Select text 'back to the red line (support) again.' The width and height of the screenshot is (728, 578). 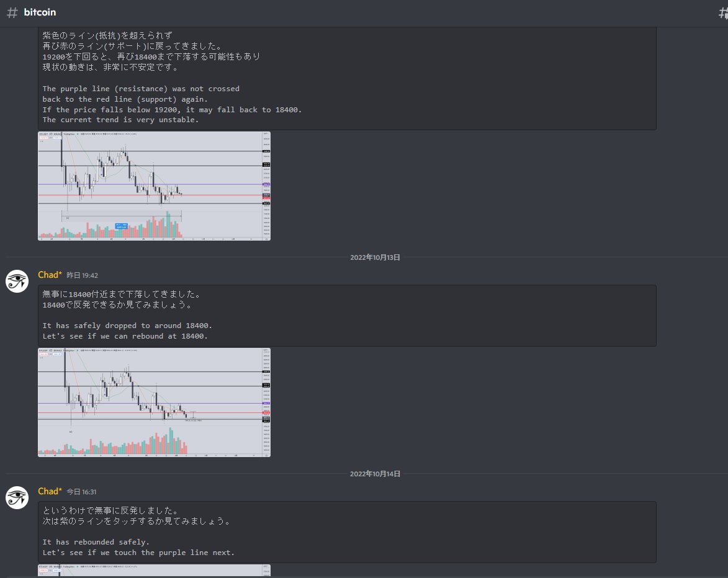125,99
